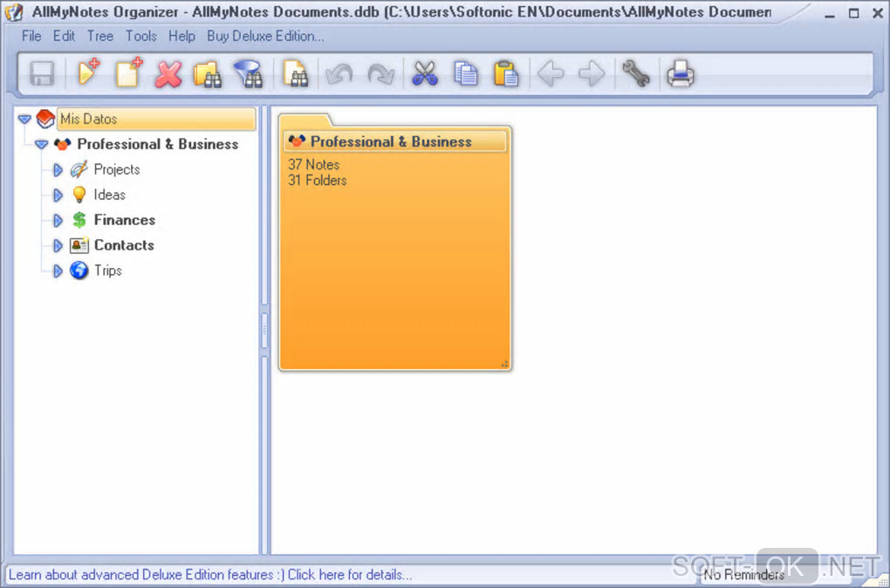Expand the Projects folder

pos(58,170)
